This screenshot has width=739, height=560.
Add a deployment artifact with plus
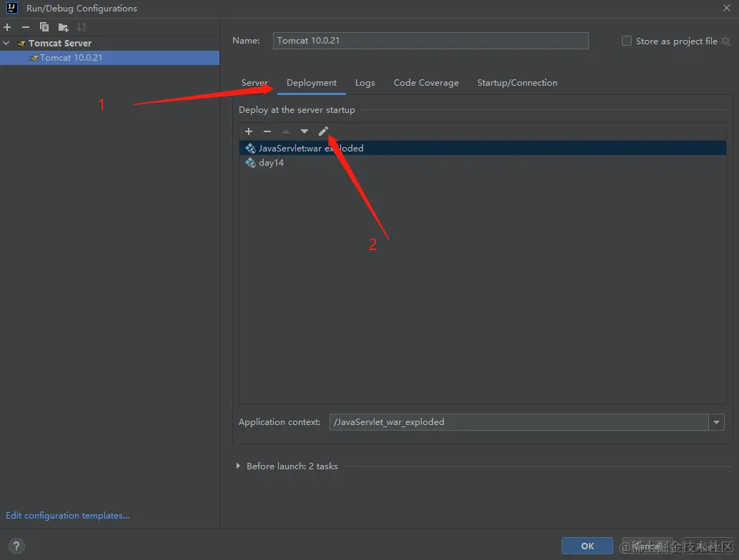point(249,131)
